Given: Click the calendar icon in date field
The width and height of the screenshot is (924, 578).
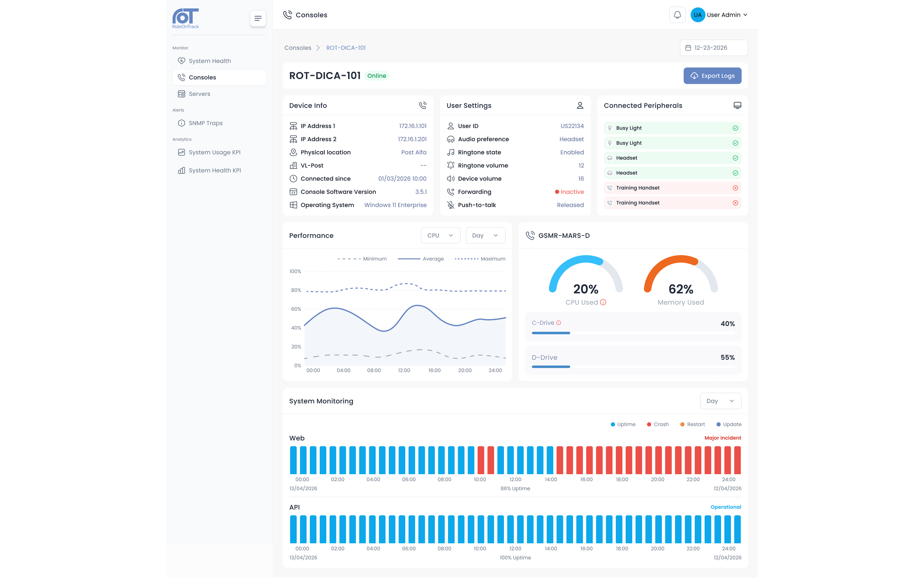Looking at the screenshot, I should click(688, 48).
